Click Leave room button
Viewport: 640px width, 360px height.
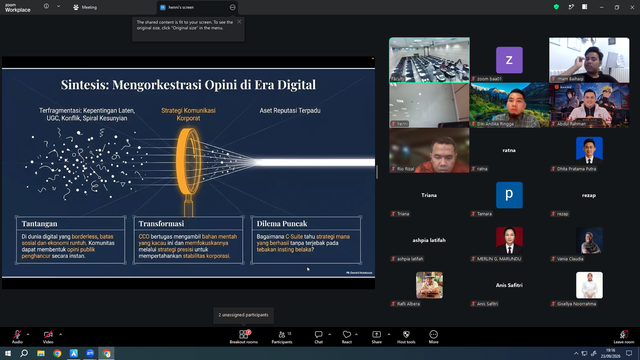tap(624, 337)
